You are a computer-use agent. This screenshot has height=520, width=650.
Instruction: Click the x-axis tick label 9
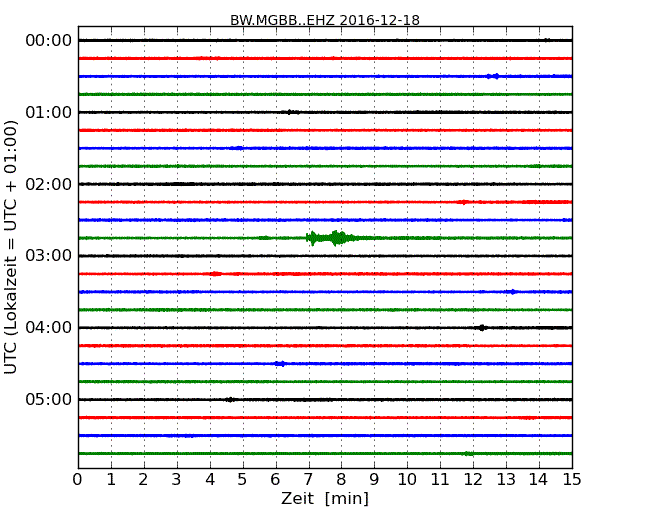pyautogui.click(x=374, y=480)
